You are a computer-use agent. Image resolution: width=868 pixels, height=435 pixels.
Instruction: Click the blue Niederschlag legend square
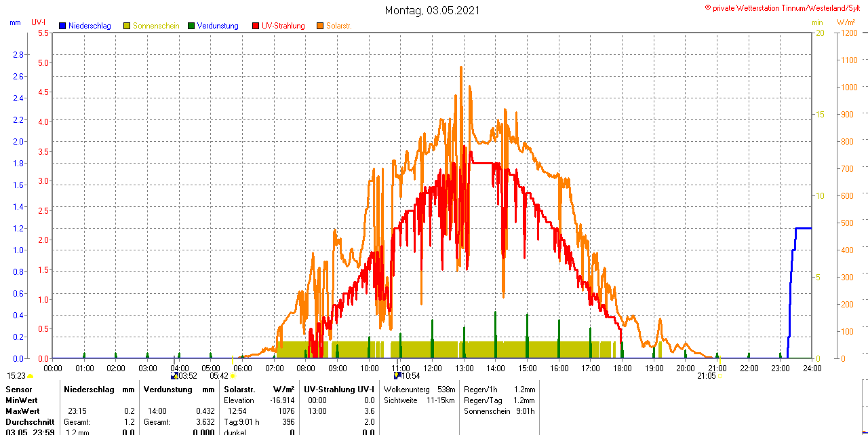[62, 26]
